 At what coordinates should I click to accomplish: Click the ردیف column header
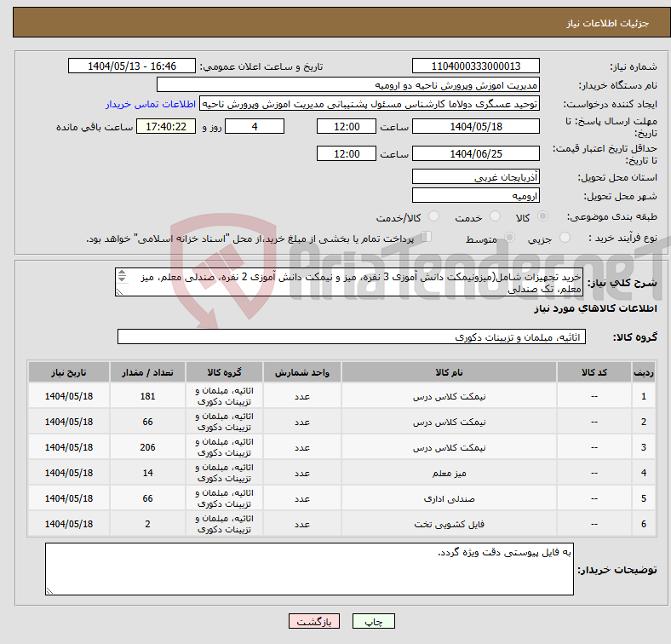(x=644, y=372)
